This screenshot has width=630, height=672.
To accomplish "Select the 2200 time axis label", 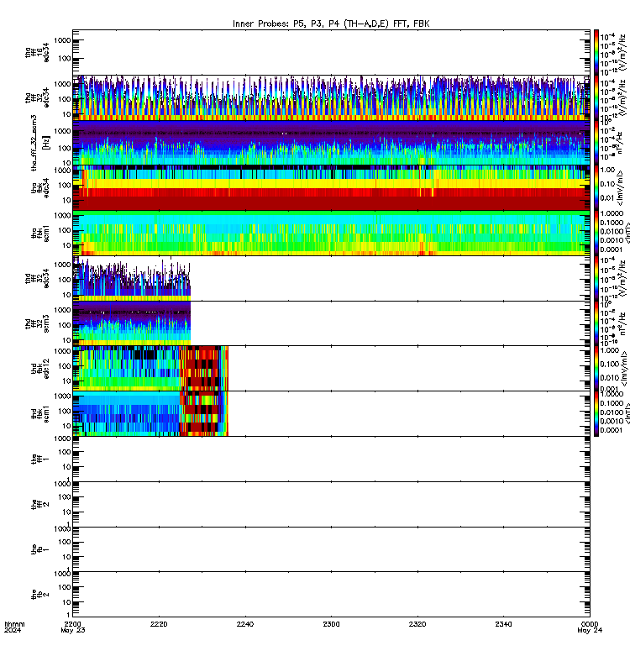I will [x=73, y=624].
